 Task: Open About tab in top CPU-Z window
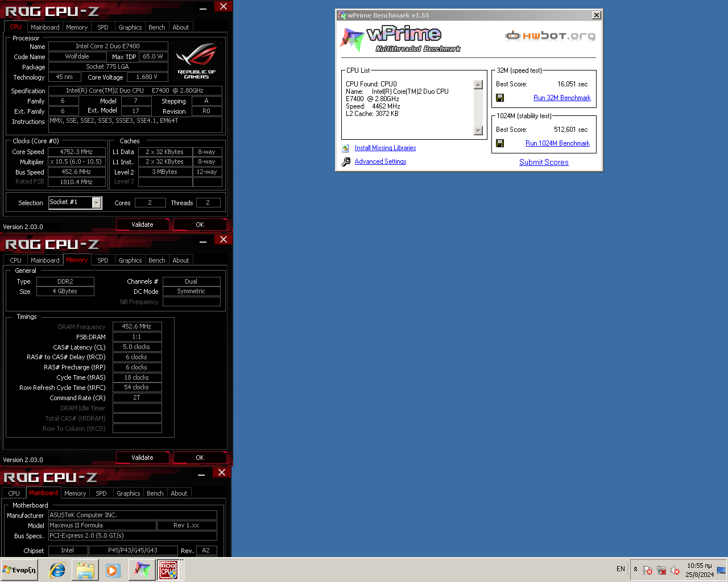point(181,27)
